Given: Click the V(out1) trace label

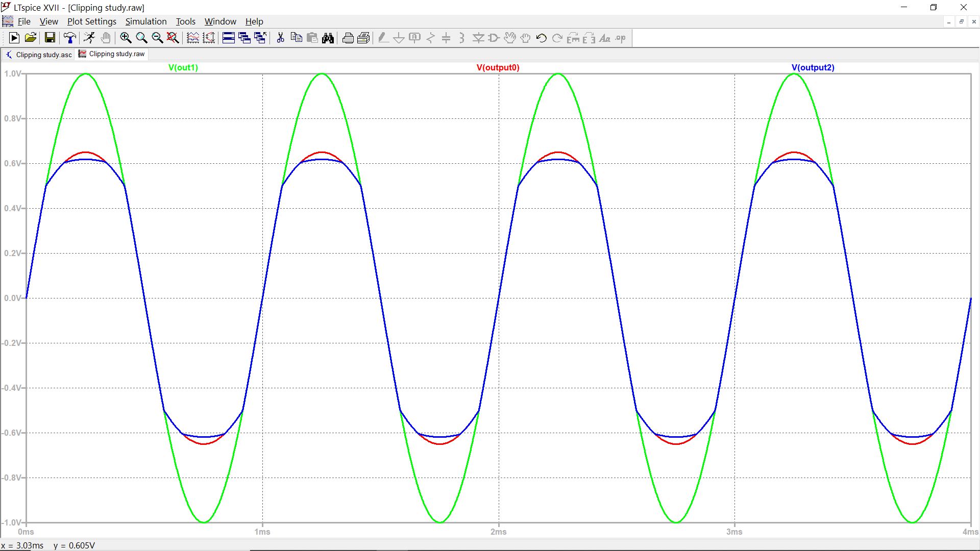Looking at the screenshot, I should (183, 67).
